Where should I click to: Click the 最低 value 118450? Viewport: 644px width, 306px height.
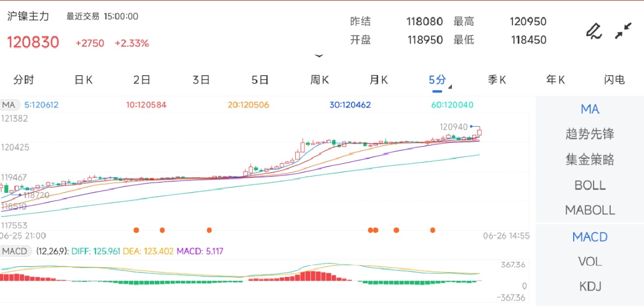tap(529, 40)
